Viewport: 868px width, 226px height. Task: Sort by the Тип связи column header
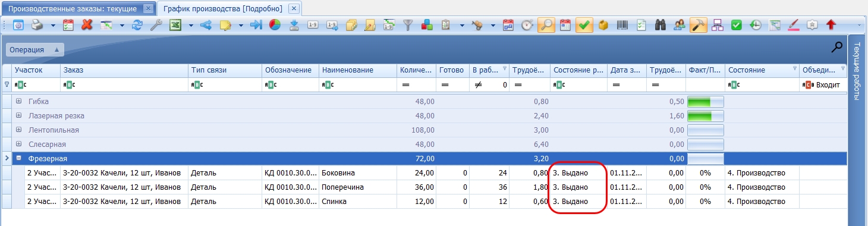(225, 70)
